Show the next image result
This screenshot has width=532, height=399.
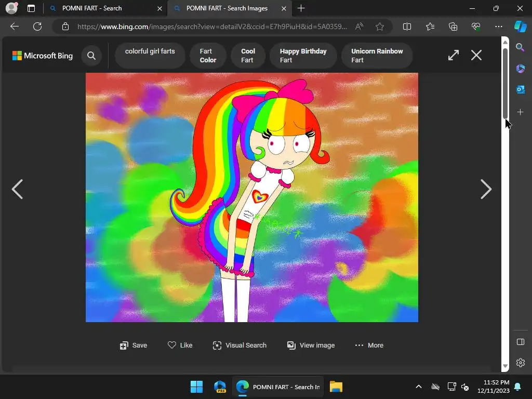tap(486, 189)
